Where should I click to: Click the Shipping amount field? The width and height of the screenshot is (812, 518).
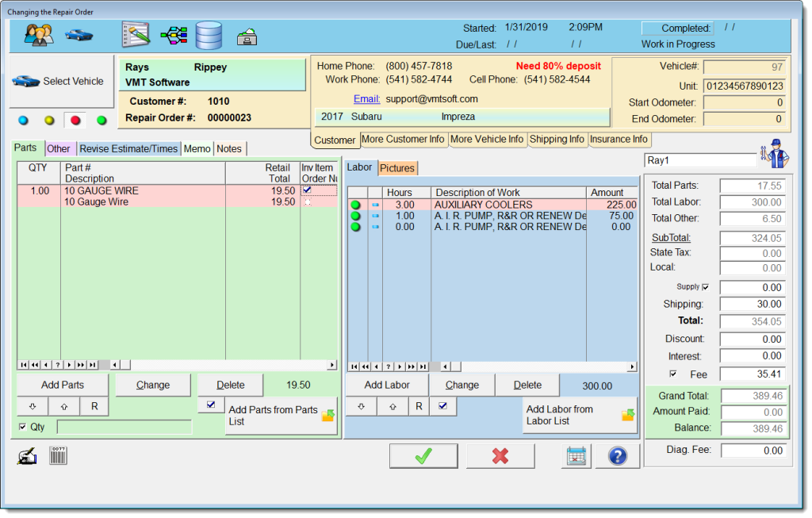pos(753,304)
